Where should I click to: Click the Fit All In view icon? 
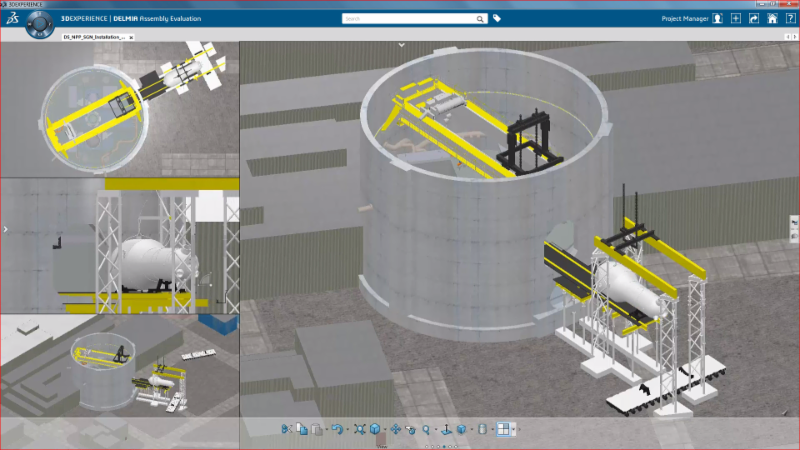360,429
